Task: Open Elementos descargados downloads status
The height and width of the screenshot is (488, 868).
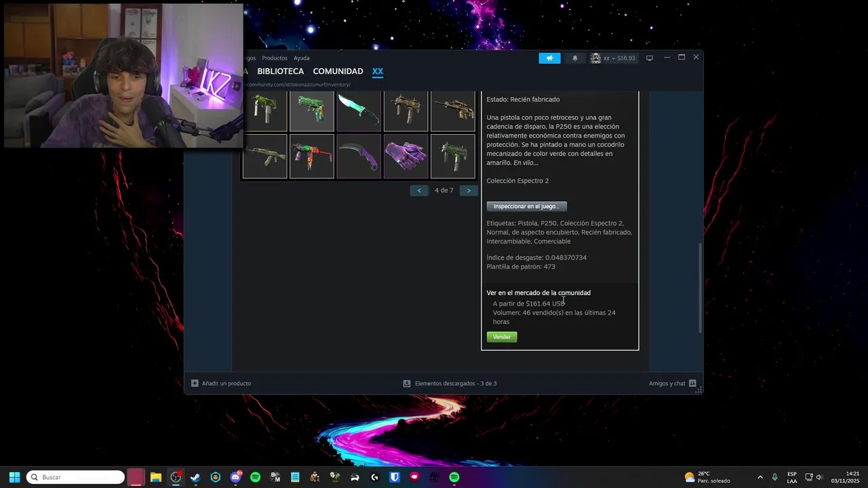Action: tap(450, 384)
